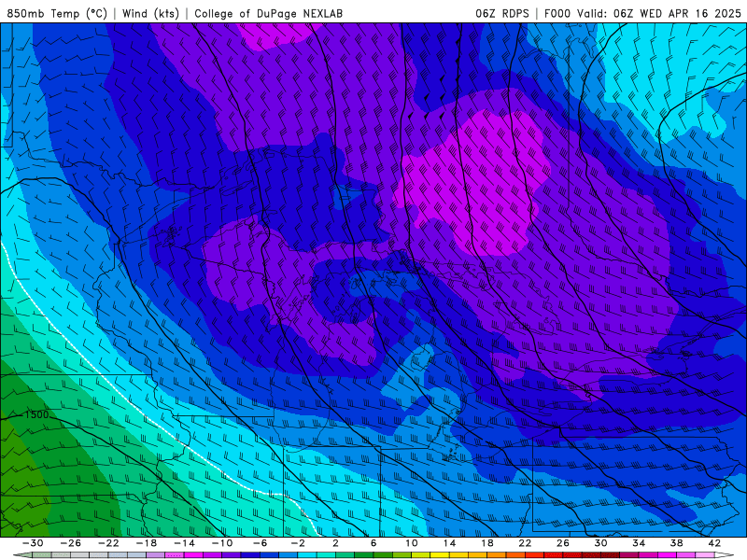Click the 34 legend temperature label
The width and height of the screenshot is (747, 560).
(639, 543)
